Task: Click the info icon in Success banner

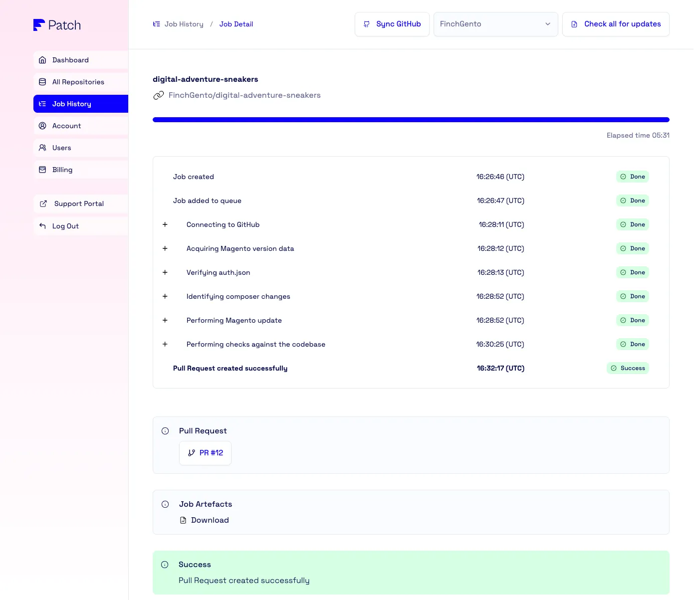Action: point(165,565)
